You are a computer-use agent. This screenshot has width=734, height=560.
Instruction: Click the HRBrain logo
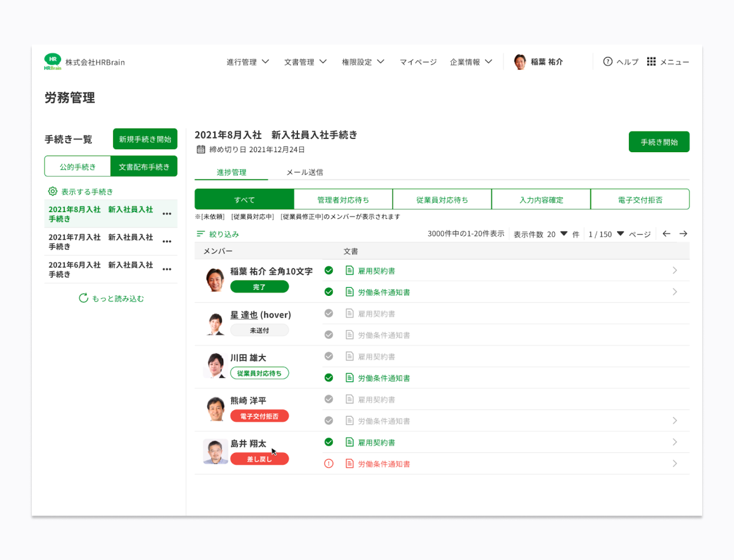click(x=53, y=61)
